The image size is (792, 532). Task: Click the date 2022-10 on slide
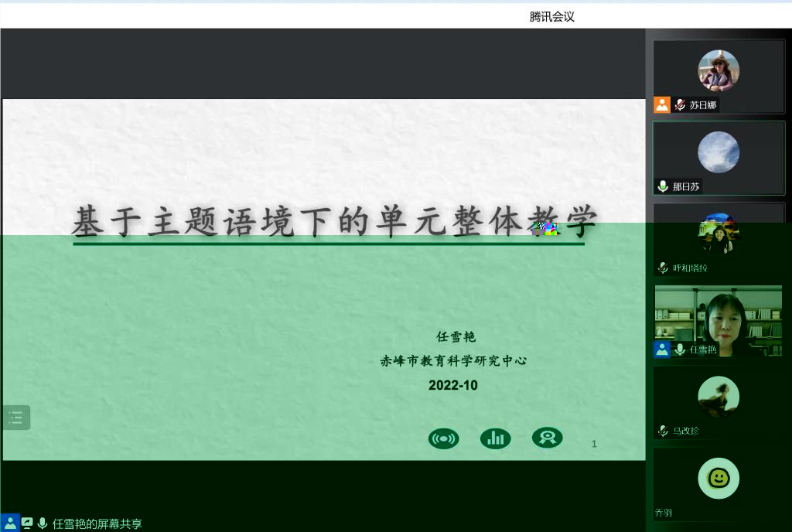pyautogui.click(x=452, y=385)
